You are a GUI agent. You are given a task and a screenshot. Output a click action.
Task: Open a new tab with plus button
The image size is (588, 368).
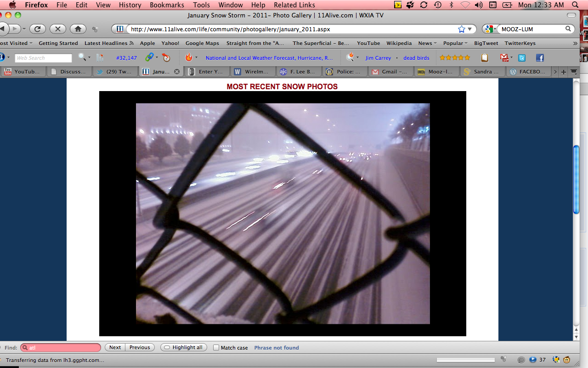click(564, 72)
